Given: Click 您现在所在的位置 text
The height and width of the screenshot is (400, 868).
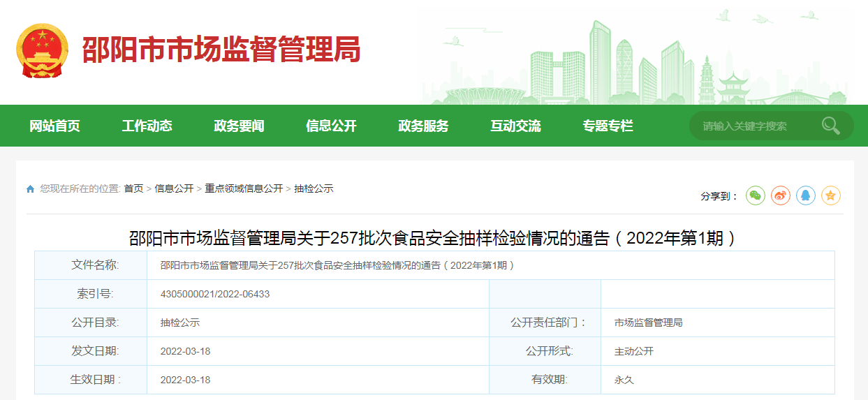Looking at the screenshot, I should (x=80, y=188).
